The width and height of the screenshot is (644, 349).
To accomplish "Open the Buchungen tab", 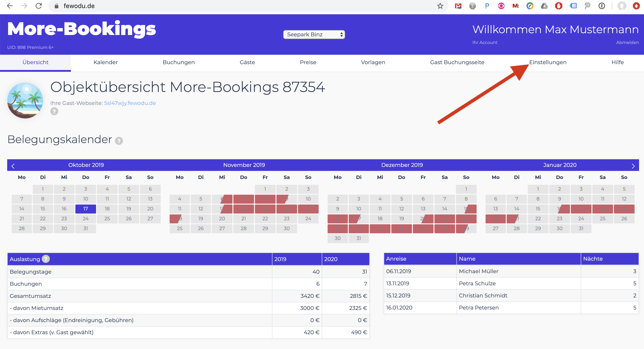I will 178,62.
